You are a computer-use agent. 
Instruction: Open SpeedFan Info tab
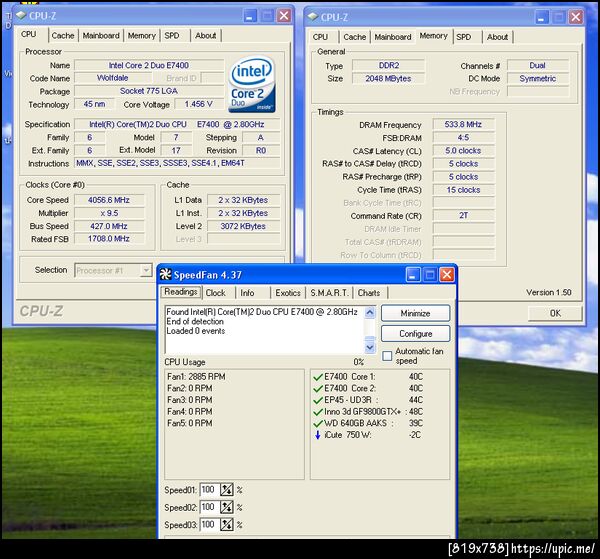(x=247, y=293)
